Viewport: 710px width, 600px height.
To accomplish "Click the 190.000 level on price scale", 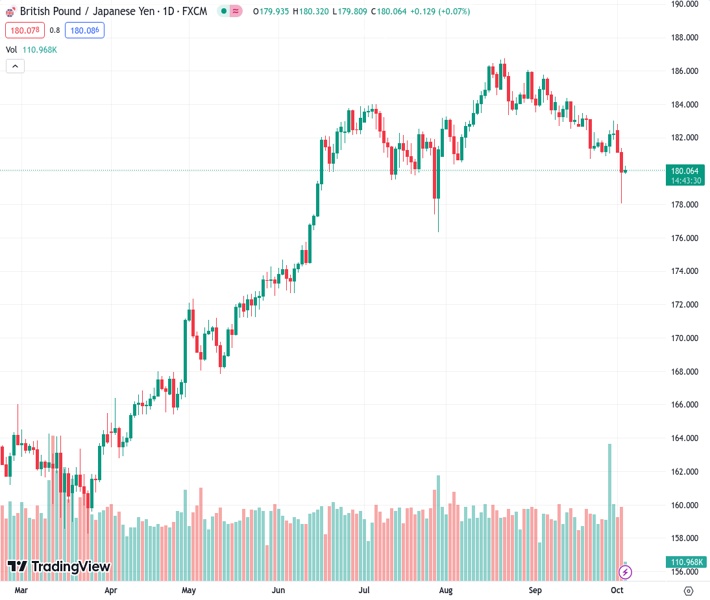I will point(685,4).
